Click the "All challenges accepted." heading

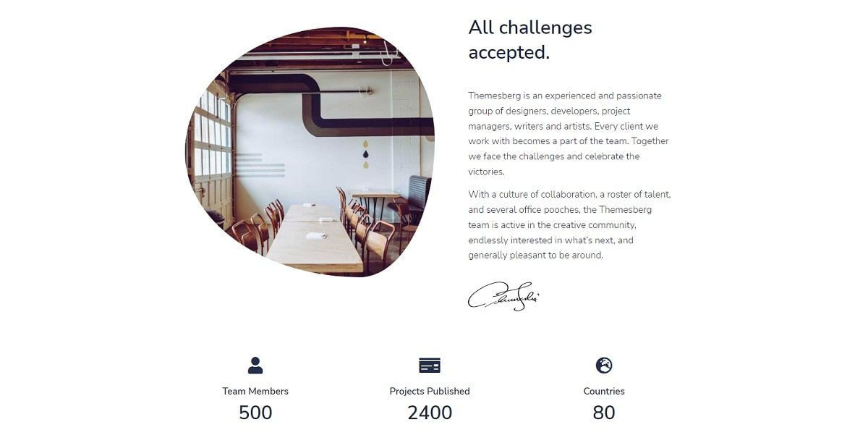[x=530, y=40]
